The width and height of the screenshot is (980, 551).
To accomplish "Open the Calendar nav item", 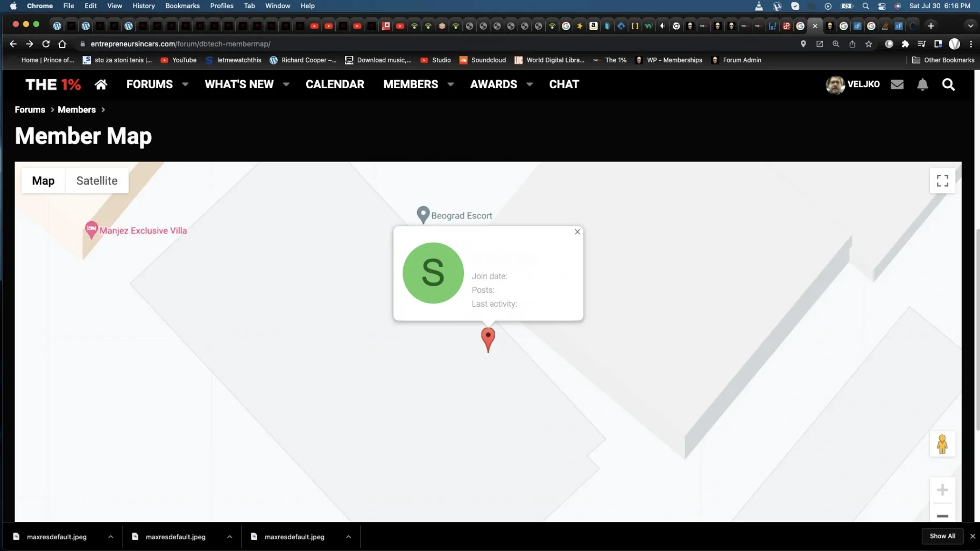I will pyautogui.click(x=335, y=84).
